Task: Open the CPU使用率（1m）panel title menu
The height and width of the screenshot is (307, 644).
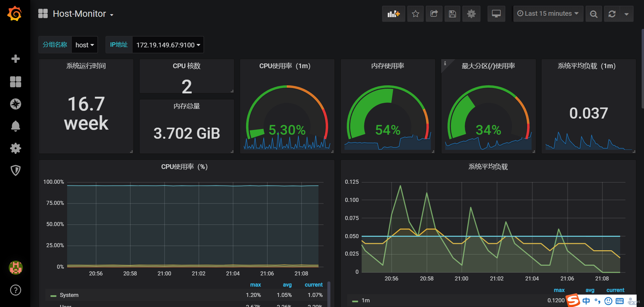Action: click(x=285, y=66)
